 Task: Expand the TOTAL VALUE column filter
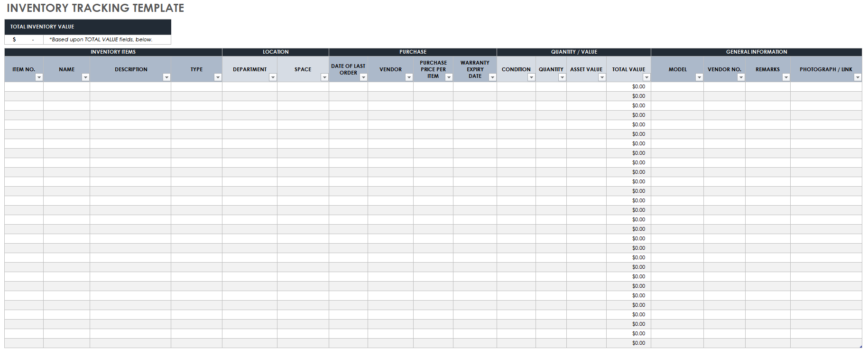(646, 77)
